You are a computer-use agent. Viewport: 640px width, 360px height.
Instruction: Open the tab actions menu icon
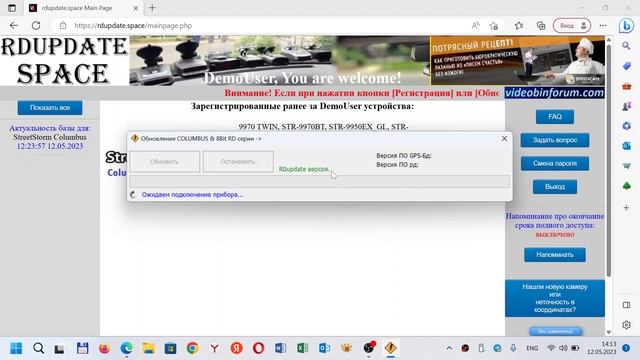pyautogui.click(x=12, y=8)
